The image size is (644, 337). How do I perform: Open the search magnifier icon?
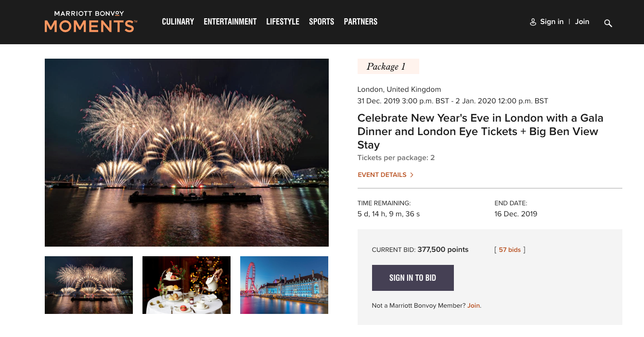click(608, 23)
